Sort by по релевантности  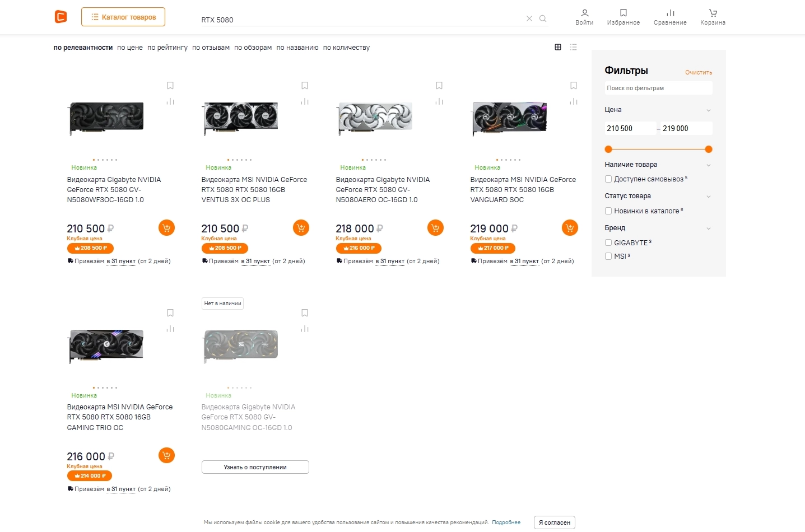[83, 48]
